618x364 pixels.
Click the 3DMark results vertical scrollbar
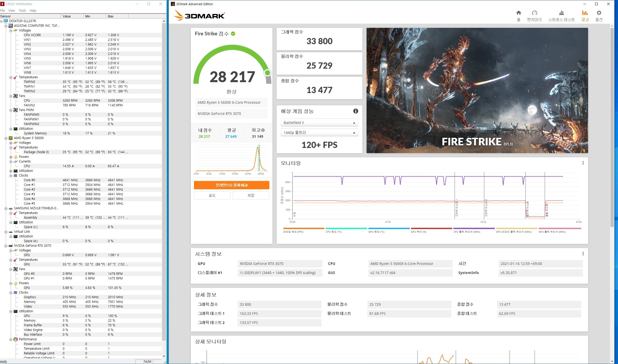click(612, 127)
